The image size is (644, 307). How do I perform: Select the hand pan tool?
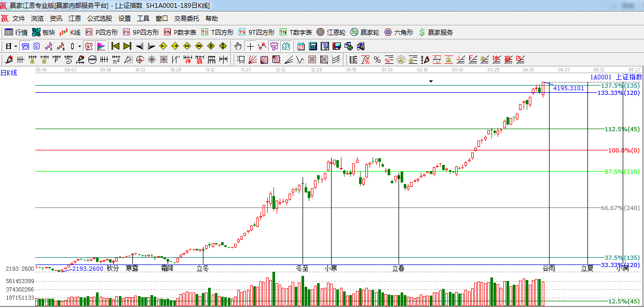click(238, 46)
